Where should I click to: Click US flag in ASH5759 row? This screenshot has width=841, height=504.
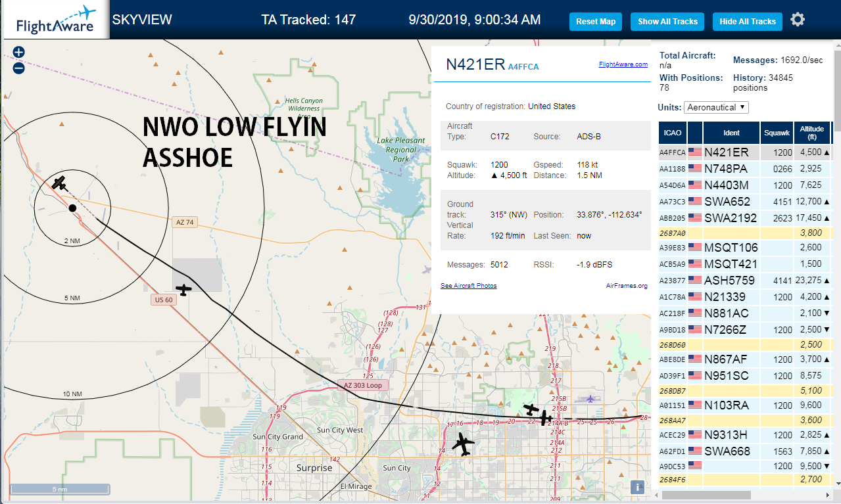pos(695,280)
